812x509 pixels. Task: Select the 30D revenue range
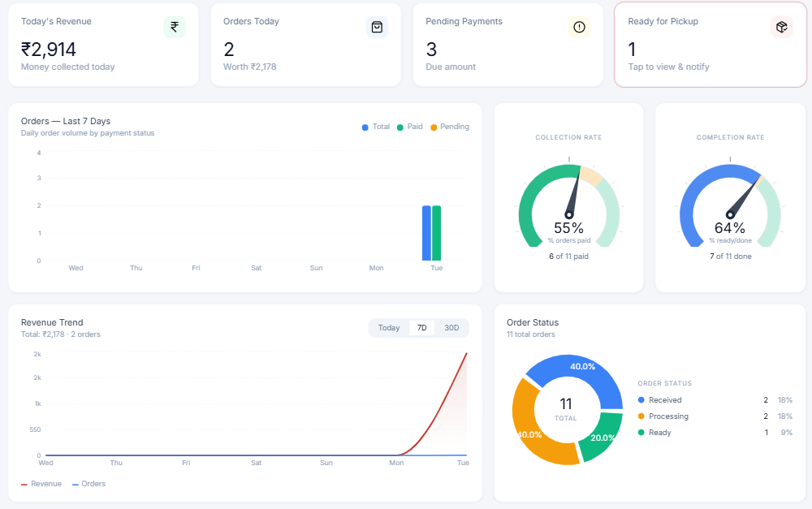click(451, 328)
